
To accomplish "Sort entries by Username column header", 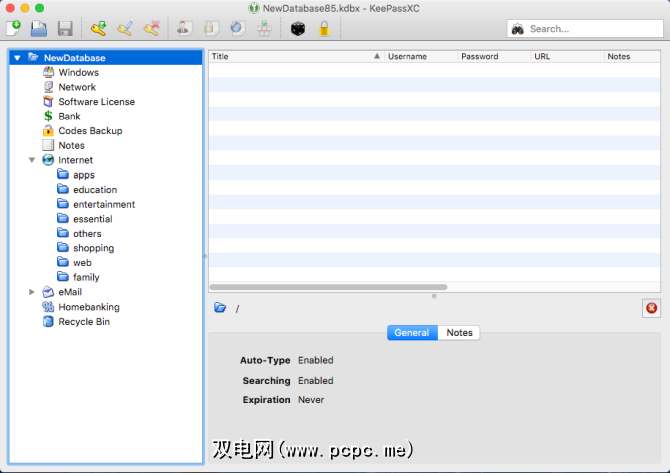I will click(421, 56).
